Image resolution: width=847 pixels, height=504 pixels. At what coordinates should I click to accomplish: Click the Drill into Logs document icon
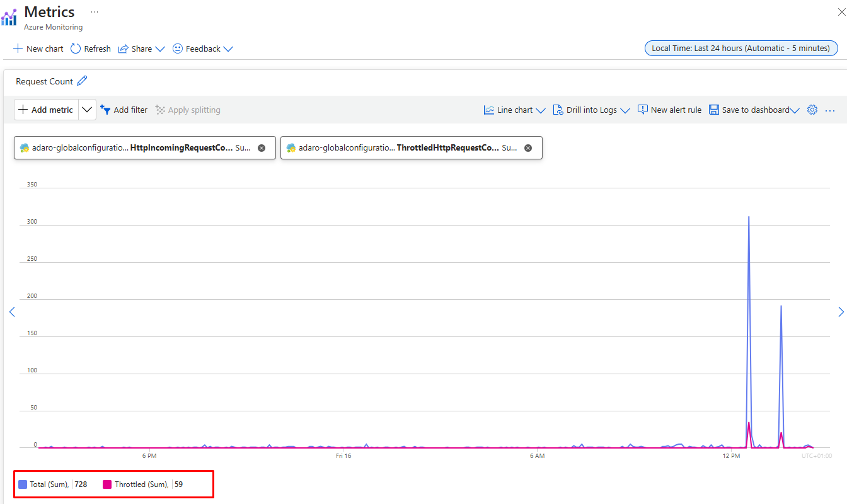[x=558, y=110]
